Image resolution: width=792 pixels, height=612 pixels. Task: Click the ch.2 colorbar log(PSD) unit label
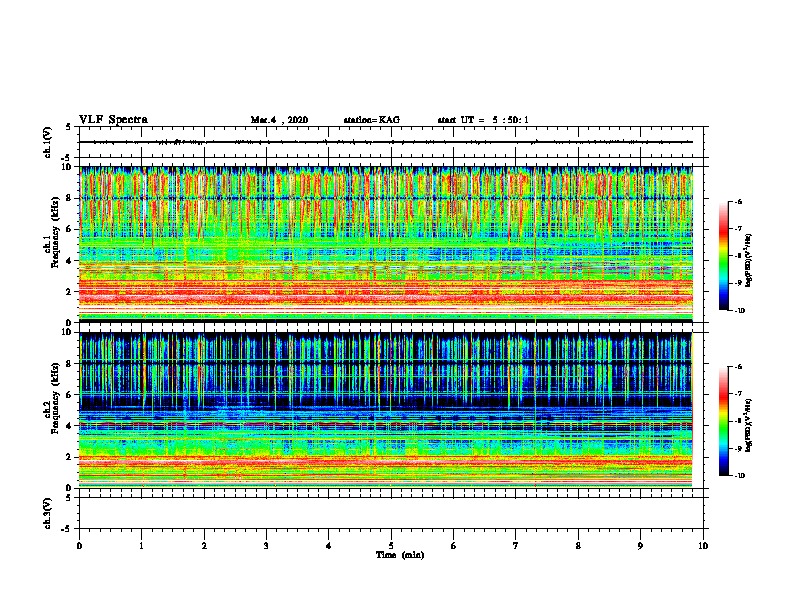point(748,426)
